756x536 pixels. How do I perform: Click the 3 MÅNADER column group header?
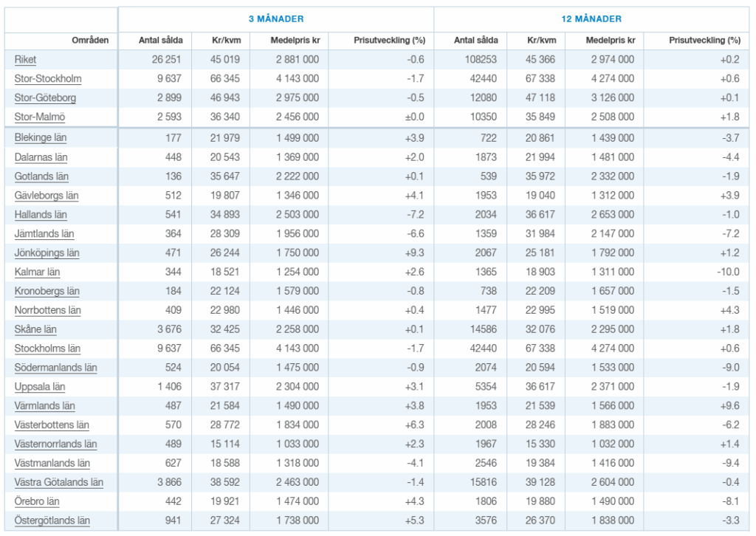[x=275, y=18]
